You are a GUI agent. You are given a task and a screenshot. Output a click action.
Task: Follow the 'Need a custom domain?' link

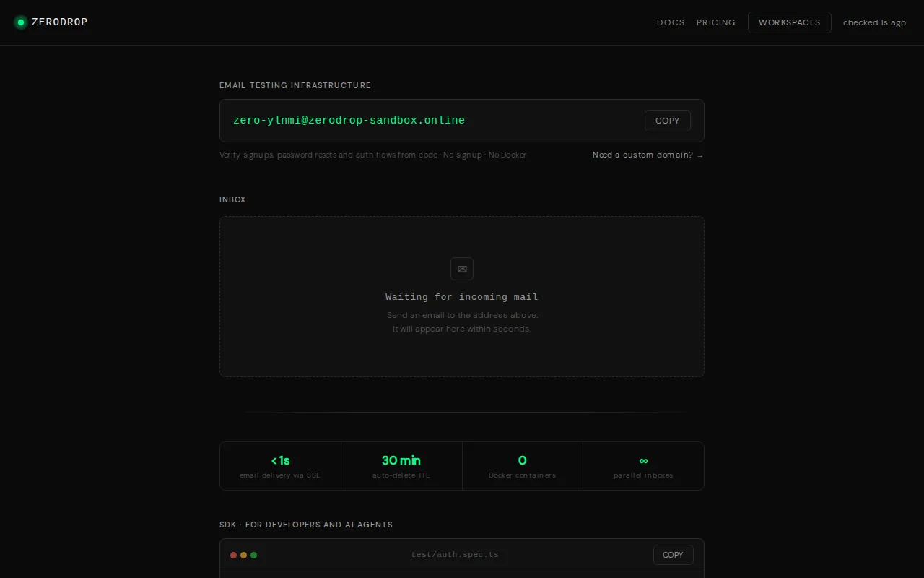(648, 155)
